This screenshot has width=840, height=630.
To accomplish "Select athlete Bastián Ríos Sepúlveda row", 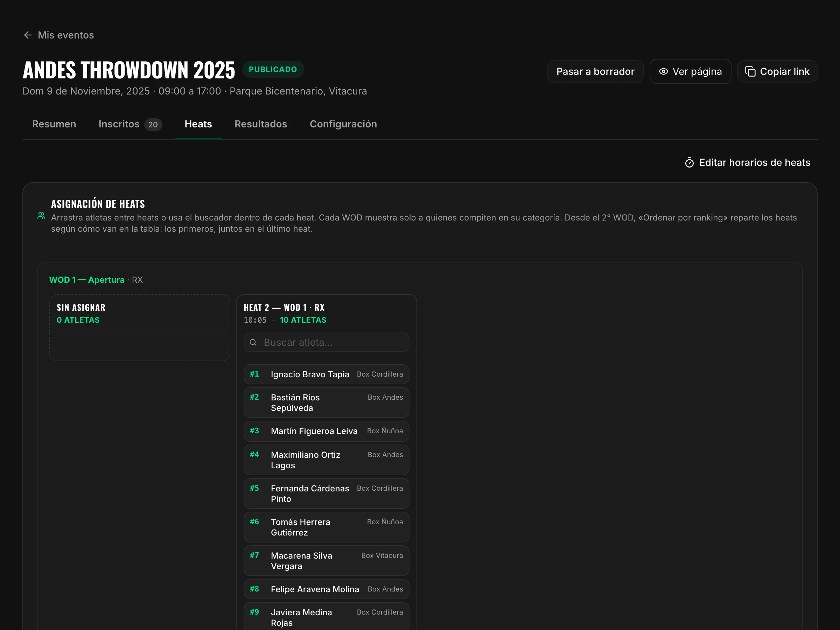I will (x=326, y=402).
